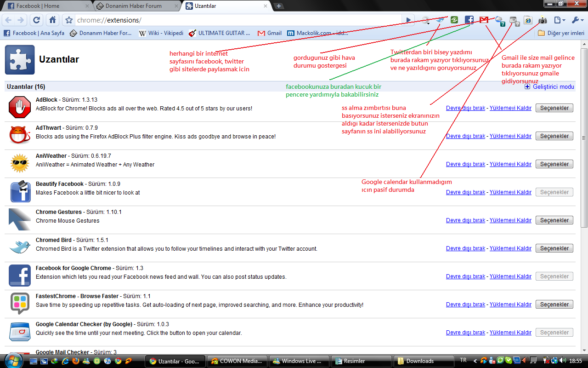Click Devre dışı bırak for Chromed Bird
This screenshot has width=588, height=368.
coord(465,248)
